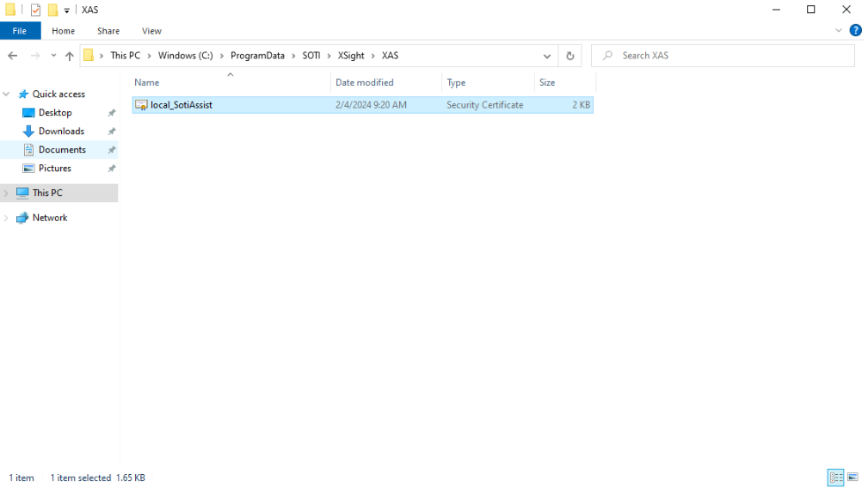Click the pin icon next to Documents

click(x=111, y=150)
